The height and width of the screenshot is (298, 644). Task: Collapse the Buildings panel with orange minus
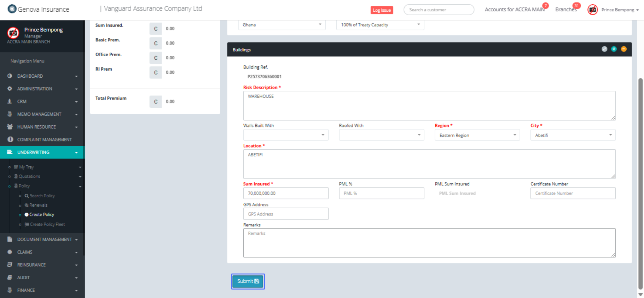pos(624,49)
